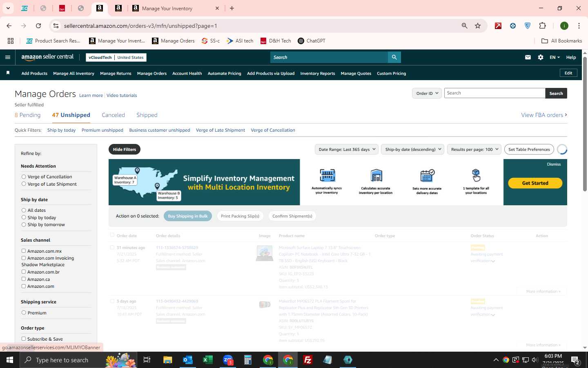Click in the Order ID search input field
The image size is (588, 368).
[494, 93]
